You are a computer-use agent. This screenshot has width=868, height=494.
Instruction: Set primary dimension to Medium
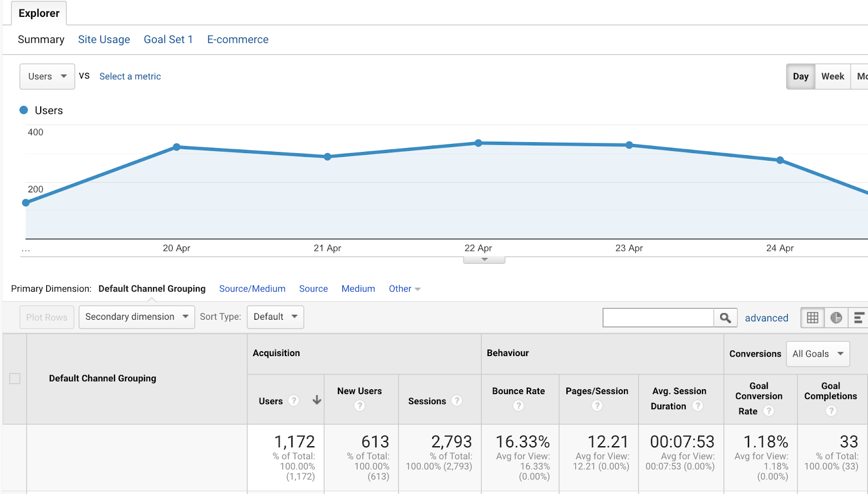click(359, 289)
